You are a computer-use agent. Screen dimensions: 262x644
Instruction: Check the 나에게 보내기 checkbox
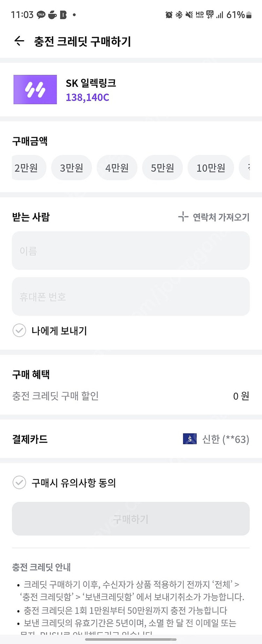19,330
